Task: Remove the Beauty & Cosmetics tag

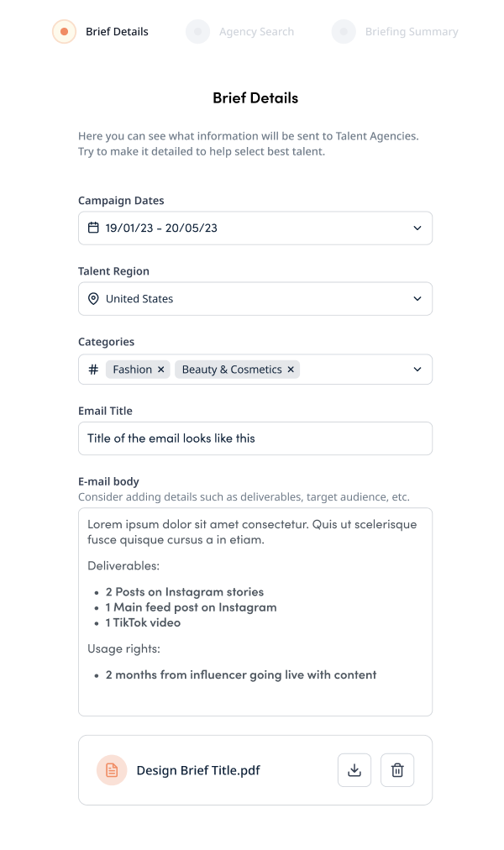Action: pyautogui.click(x=291, y=370)
